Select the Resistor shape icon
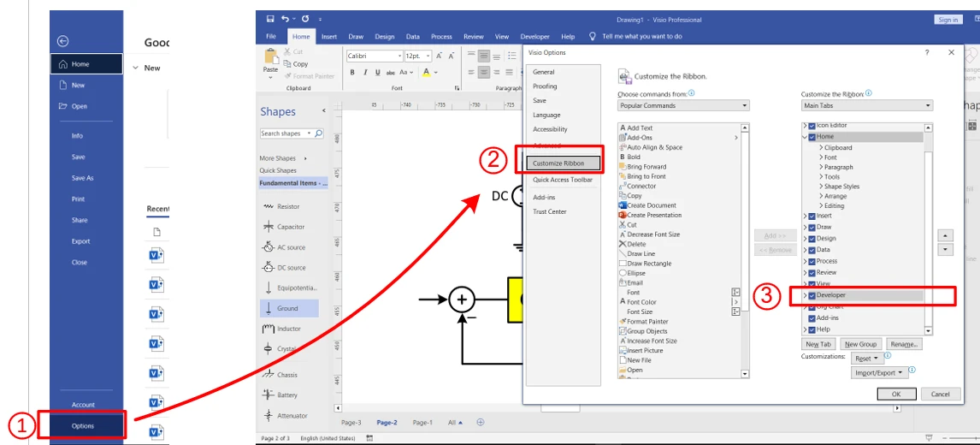Screen dimensions: 980x445 269,207
